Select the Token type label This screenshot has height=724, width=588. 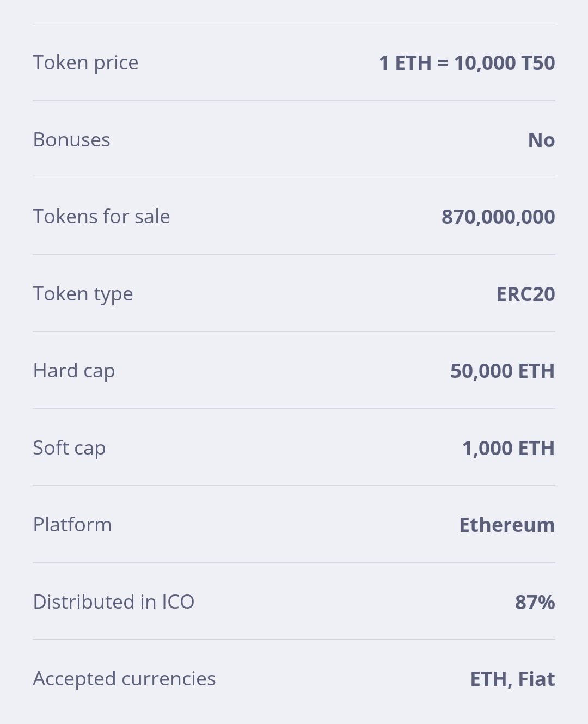point(83,294)
